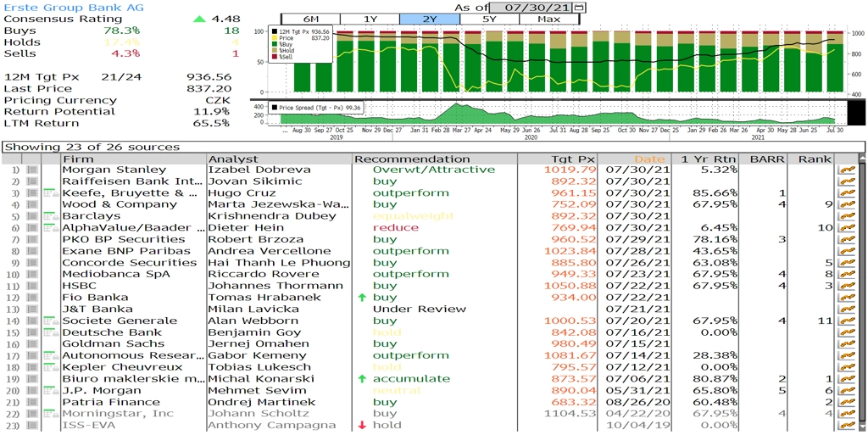Switch chart range to 1Y
The image size is (868, 435).
point(370,19)
